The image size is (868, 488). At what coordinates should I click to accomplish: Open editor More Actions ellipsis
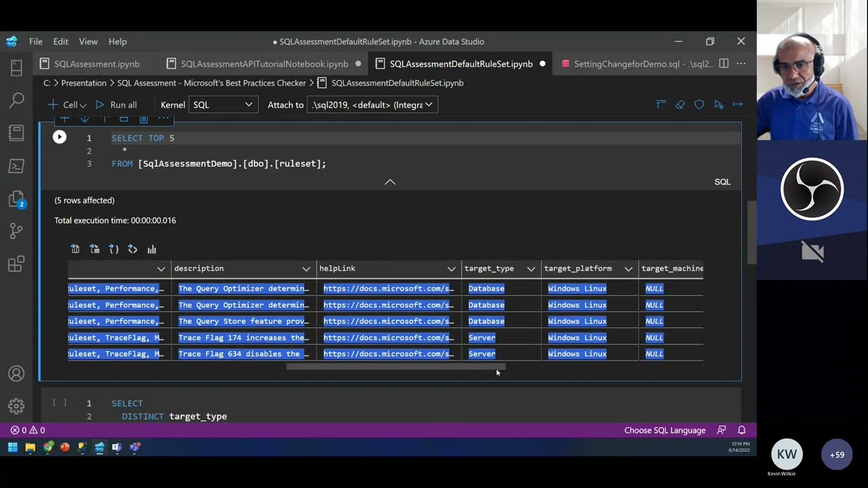pyautogui.click(x=741, y=64)
